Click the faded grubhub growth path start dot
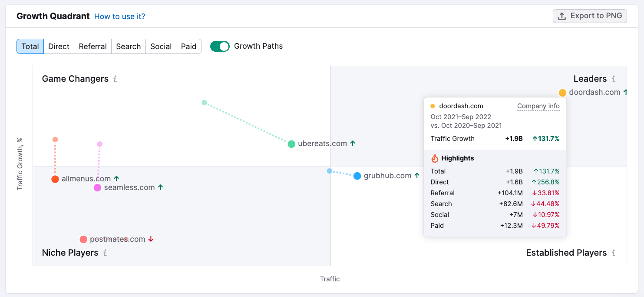Viewport: 644px width, 297px height. pyautogui.click(x=329, y=171)
